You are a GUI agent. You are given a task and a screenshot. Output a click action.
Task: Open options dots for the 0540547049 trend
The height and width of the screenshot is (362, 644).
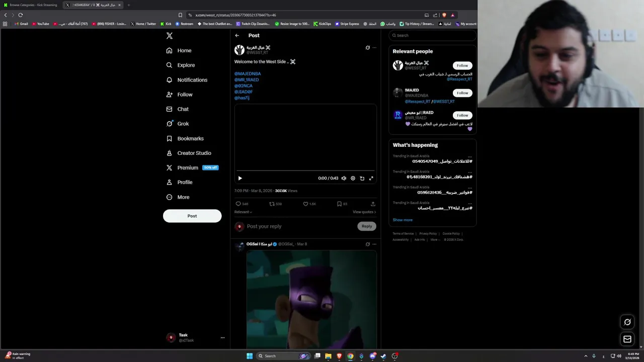click(470, 156)
